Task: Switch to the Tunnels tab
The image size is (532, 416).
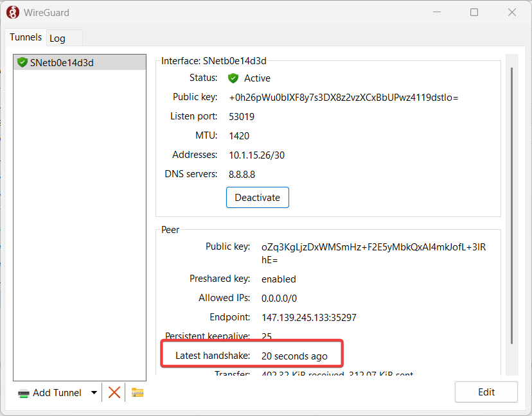Action: [26, 37]
